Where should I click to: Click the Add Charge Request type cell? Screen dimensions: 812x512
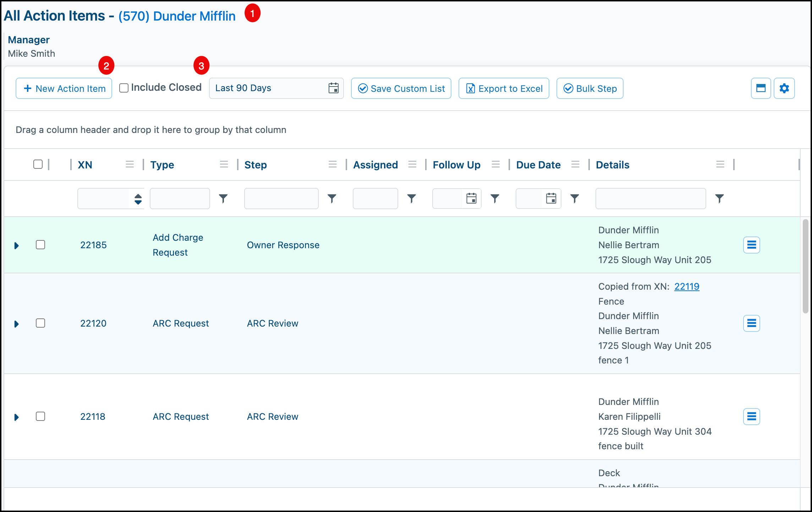click(178, 245)
